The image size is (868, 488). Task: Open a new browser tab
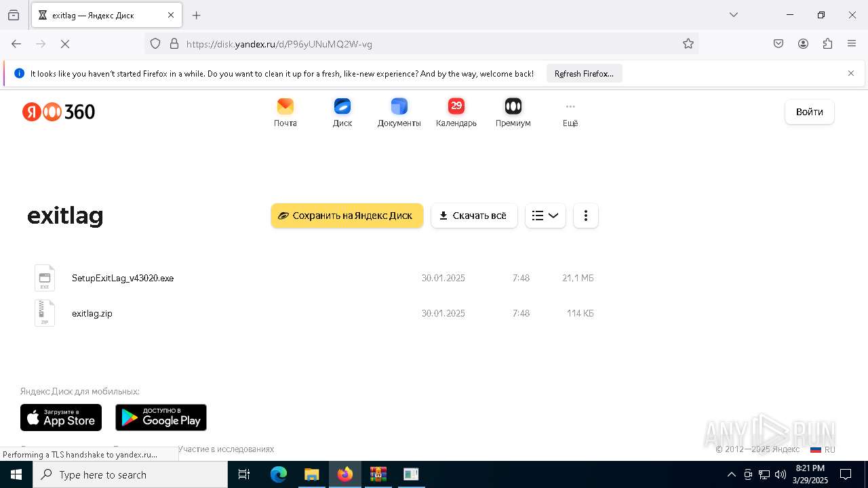point(197,15)
